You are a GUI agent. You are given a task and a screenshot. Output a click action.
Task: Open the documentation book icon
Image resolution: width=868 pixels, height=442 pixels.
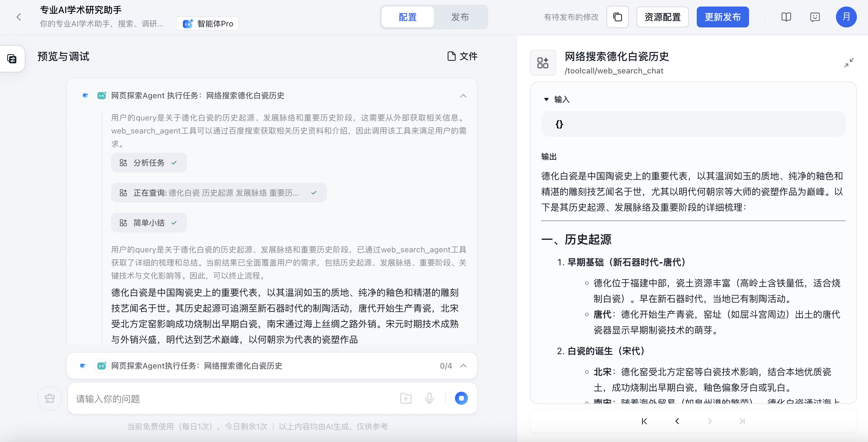[x=786, y=17]
